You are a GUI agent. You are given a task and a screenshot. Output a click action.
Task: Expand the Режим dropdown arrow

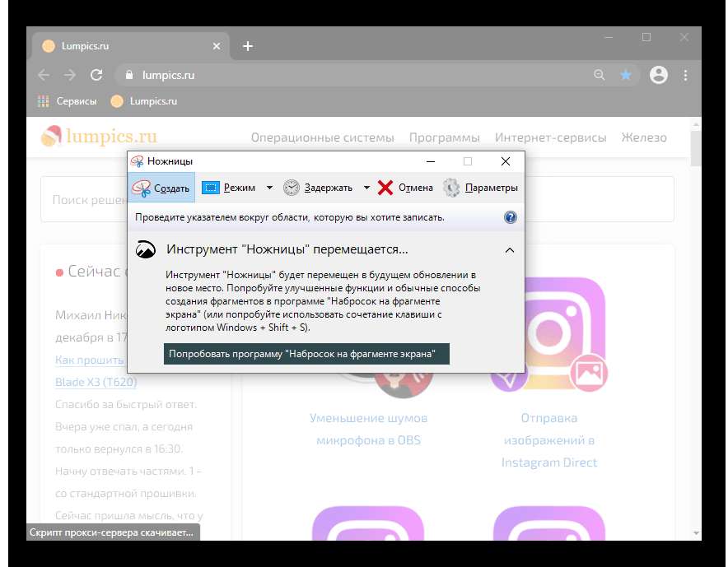268,188
